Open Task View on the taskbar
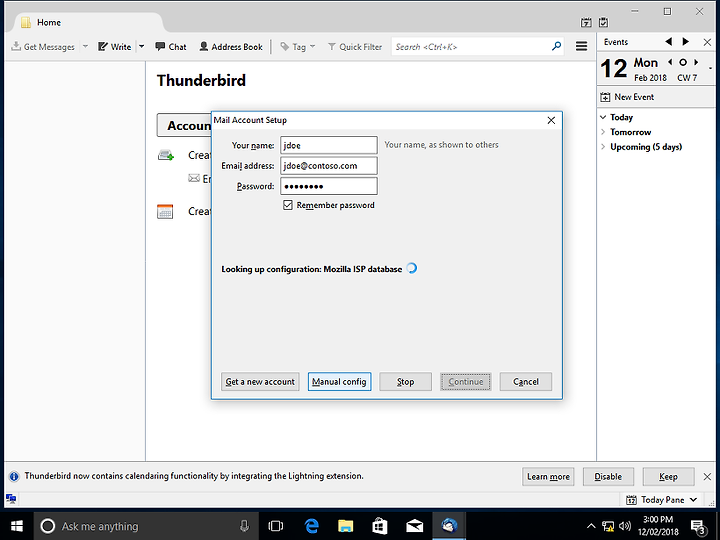 (276, 526)
